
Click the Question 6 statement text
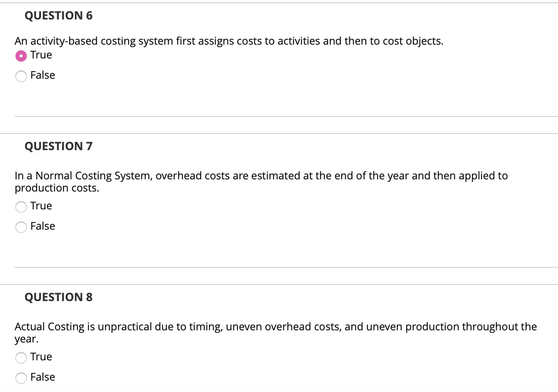click(229, 41)
